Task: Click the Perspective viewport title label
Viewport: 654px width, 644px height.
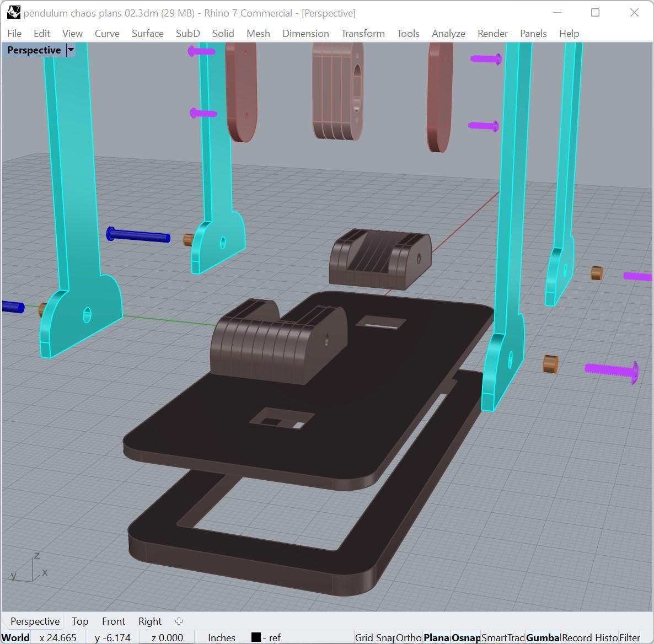Action: [x=34, y=50]
